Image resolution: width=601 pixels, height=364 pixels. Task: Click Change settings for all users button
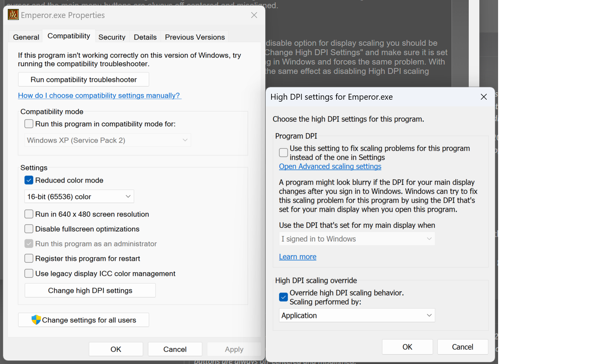[84, 320]
